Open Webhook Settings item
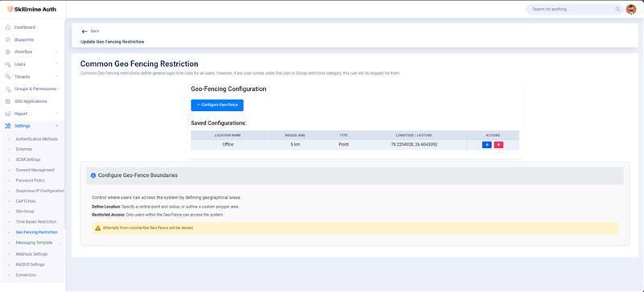Viewport: 644px width, 292px height. [31, 254]
